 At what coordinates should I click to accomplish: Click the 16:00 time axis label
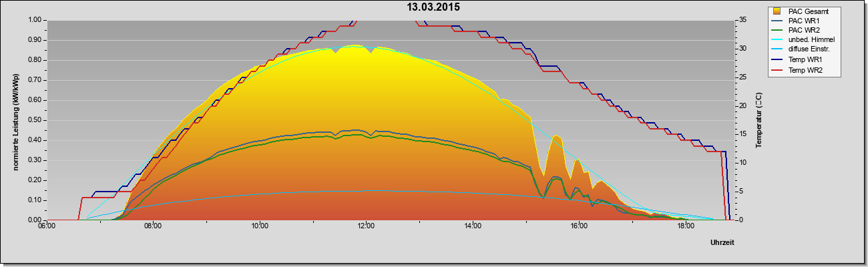click(579, 227)
